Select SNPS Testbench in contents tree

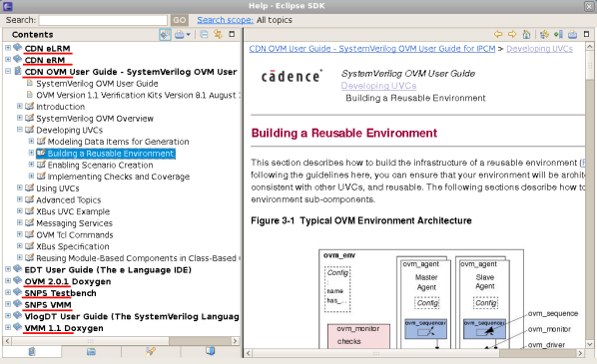(x=60, y=293)
